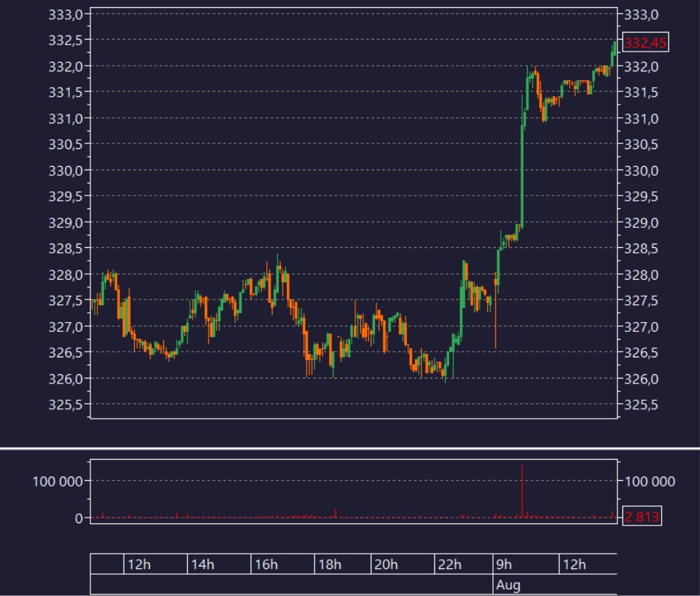The height and width of the screenshot is (596, 700).
Task: Click the tallest red volume spike bar
Action: (522, 491)
